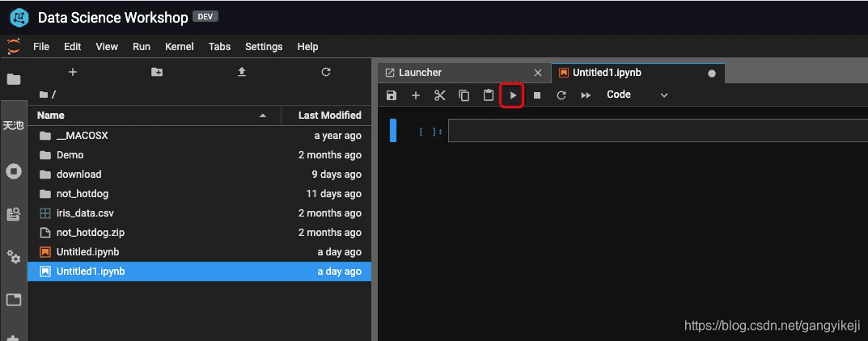Save the notebook with the disk icon
Image resolution: width=868 pixels, height=341 pixels.
392,95
